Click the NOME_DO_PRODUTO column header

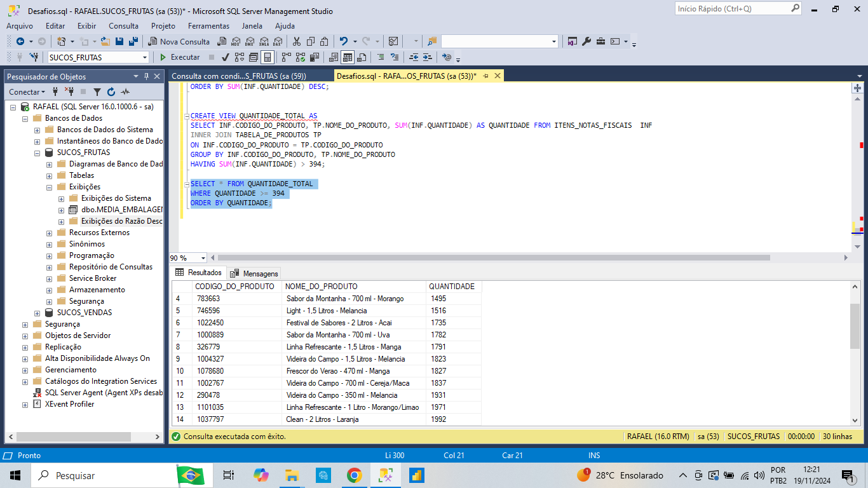(x=354, y=287)
